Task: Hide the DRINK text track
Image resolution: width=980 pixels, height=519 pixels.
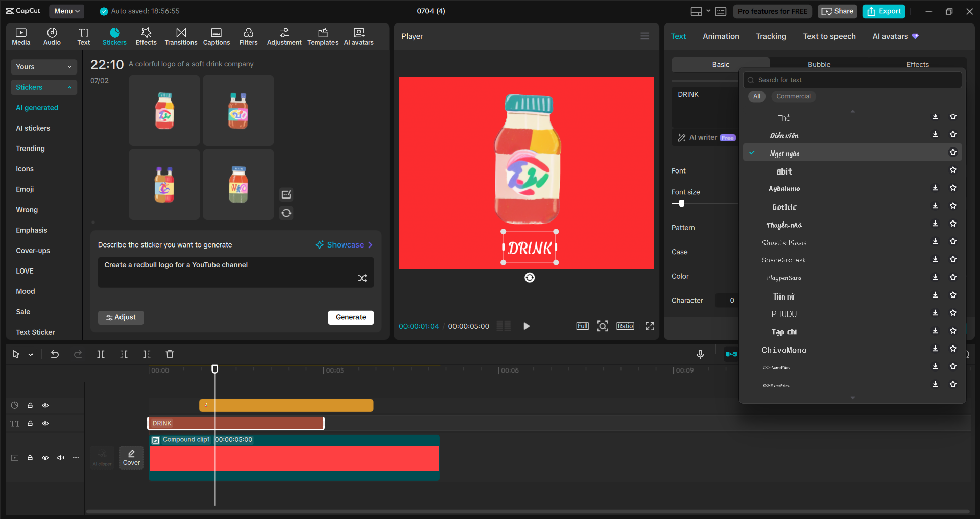Action: 45,423
